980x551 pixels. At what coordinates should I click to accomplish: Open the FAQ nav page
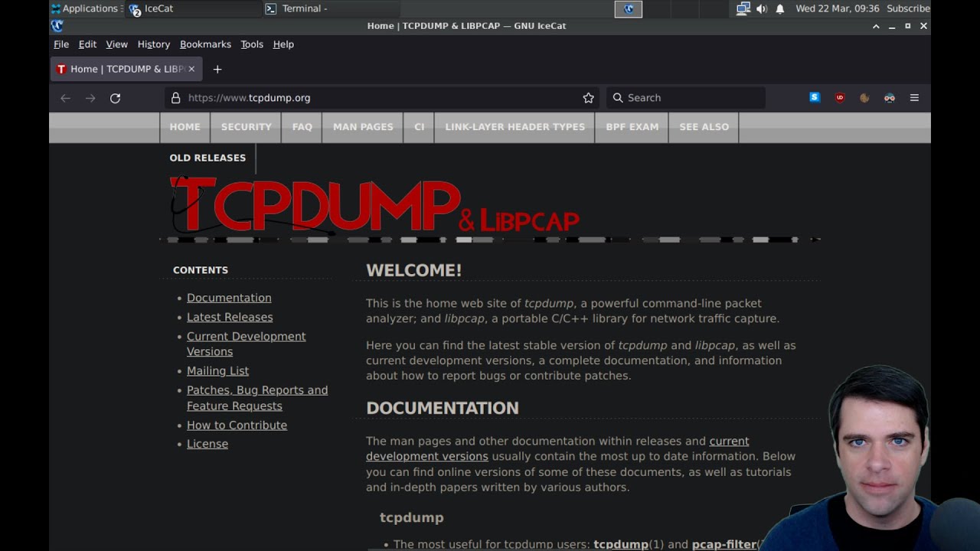(x=302, y=127)
